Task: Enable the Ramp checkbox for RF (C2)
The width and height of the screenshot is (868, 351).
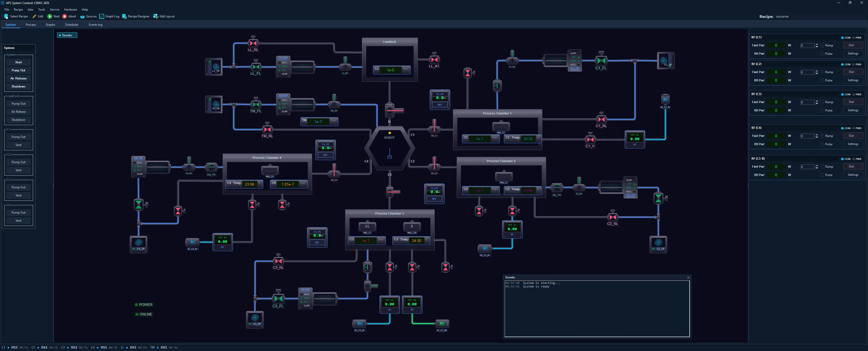Action: pos(823,72)
